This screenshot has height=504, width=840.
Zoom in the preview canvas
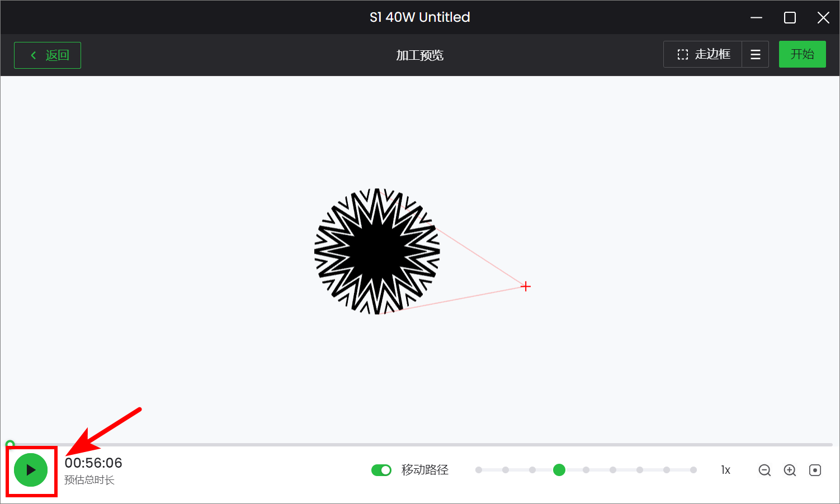(x=790, y=470)
